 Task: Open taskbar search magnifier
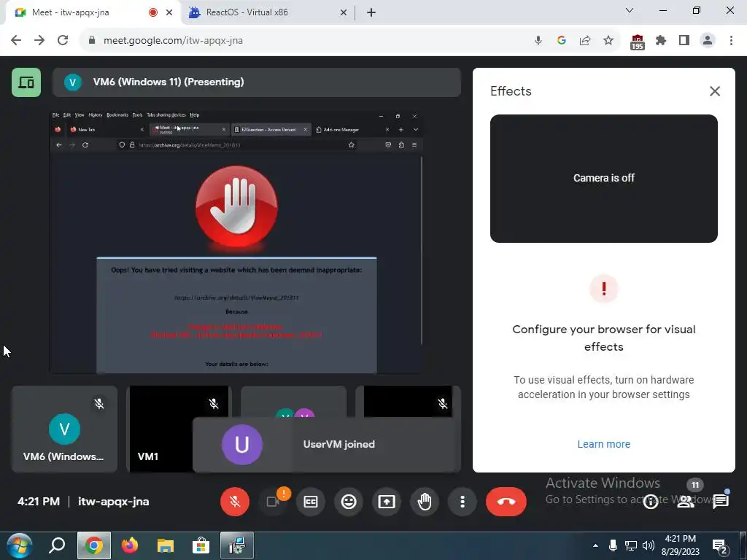point(57,545)
